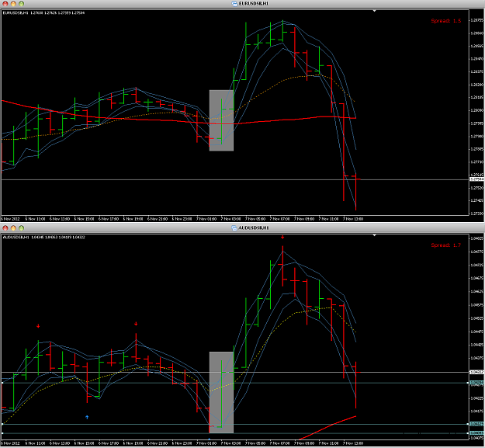Zoom the AUDUSD chart window
The image size is (485, 448).
coord(22,228)
